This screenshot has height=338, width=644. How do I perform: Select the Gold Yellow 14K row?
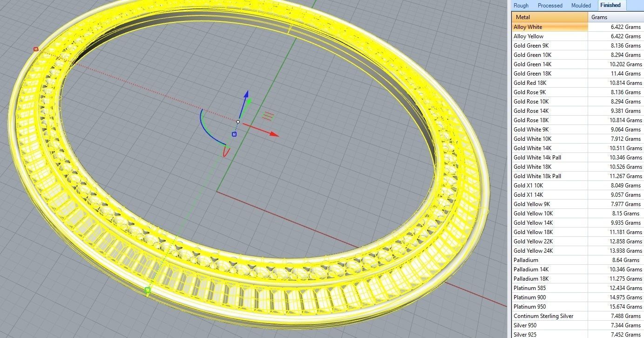coord(577,223)
